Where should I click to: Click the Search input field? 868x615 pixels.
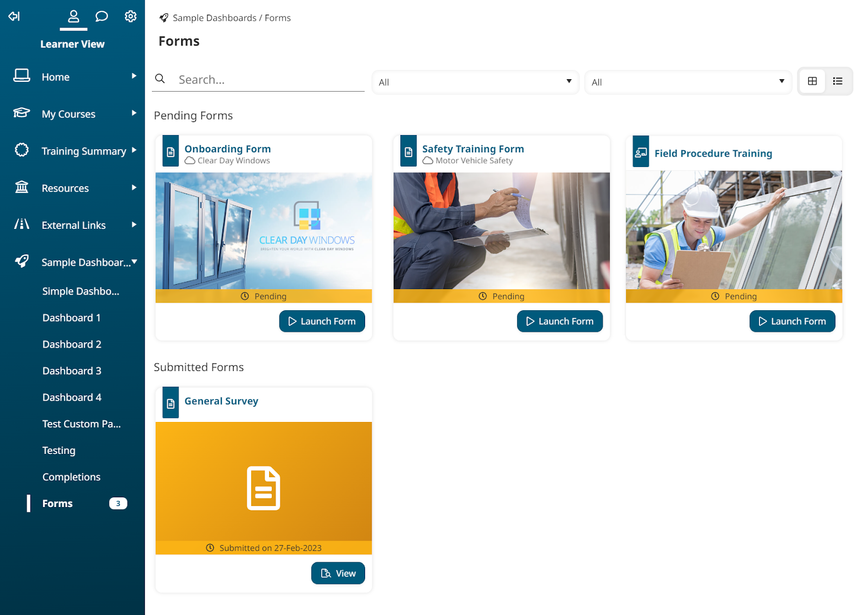260,79
